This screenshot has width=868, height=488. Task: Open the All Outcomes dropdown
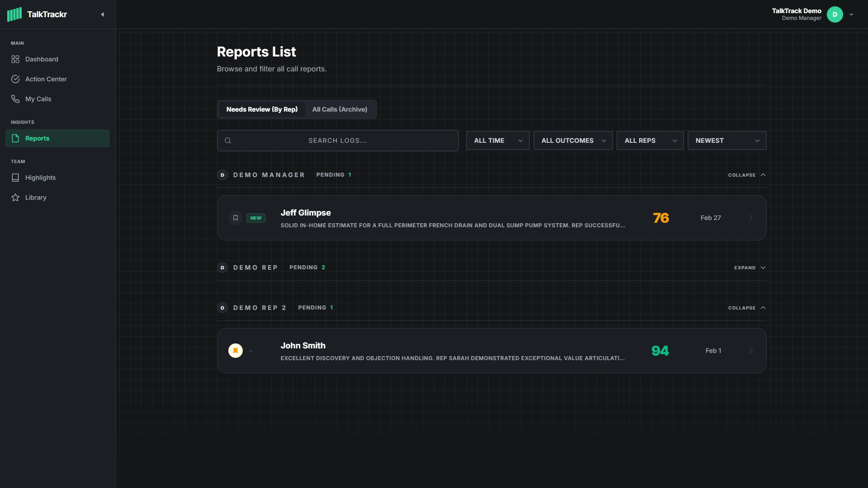(573, 141)
